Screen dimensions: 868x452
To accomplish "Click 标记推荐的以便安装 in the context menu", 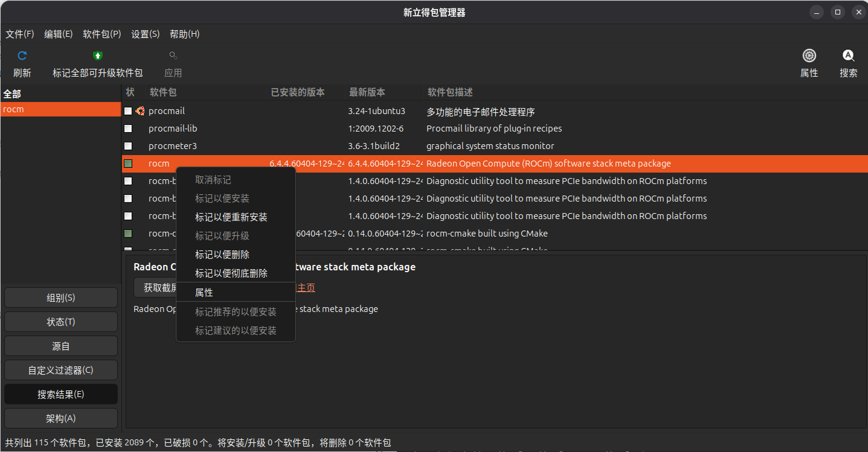I will 236,312.
